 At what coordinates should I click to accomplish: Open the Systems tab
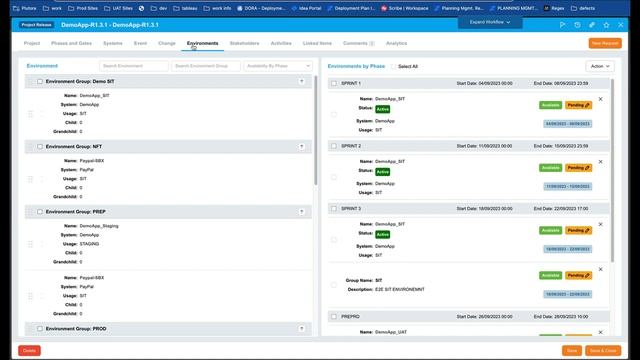(113, 43)
